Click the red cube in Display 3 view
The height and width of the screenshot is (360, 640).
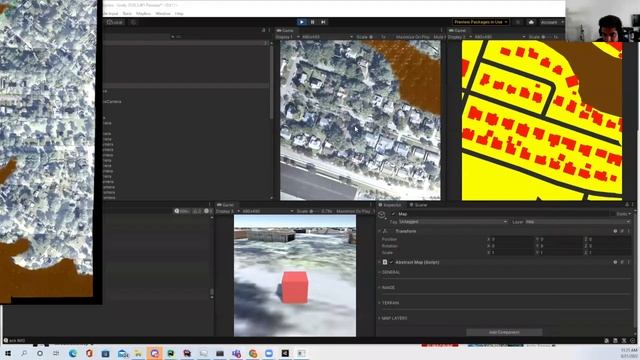click(295, 287)
